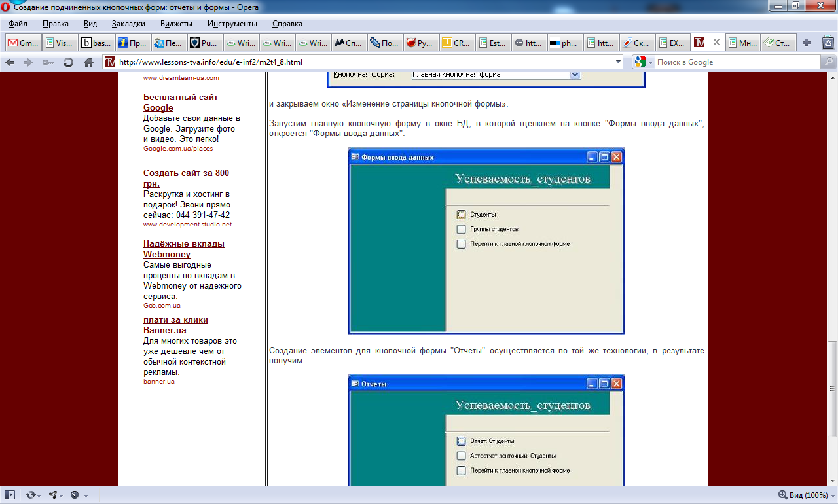Expand the address bar history dropdown
The height and width of the screenshot is (504, 838).
coord(619,62)
